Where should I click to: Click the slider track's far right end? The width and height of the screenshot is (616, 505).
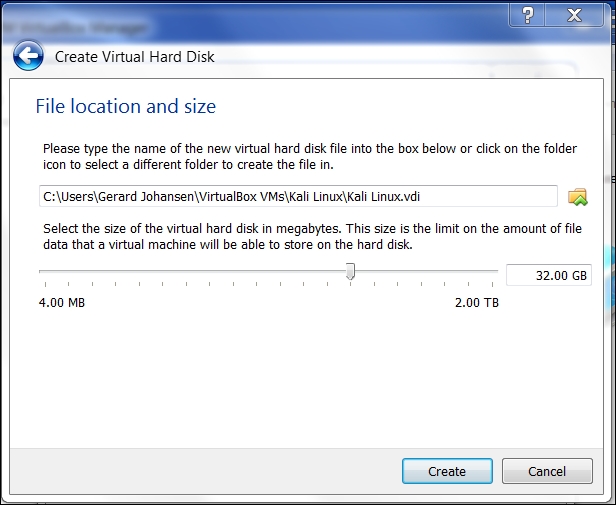495,271
